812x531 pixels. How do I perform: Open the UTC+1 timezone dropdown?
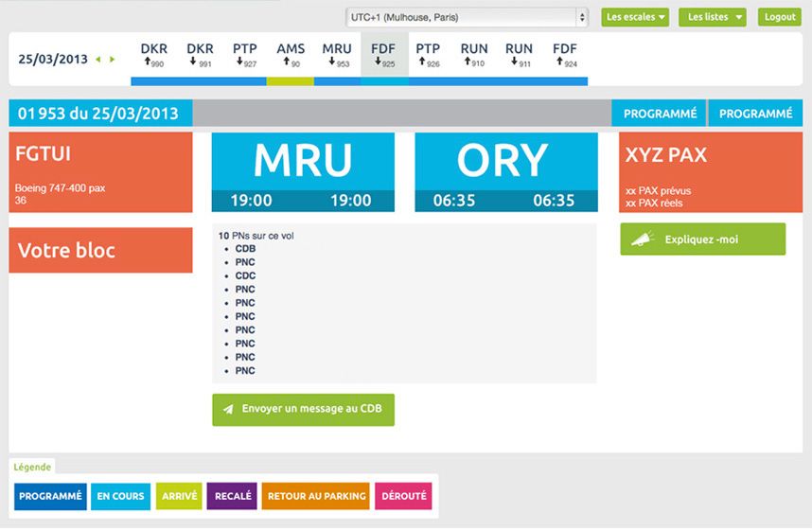pos(467,17)
